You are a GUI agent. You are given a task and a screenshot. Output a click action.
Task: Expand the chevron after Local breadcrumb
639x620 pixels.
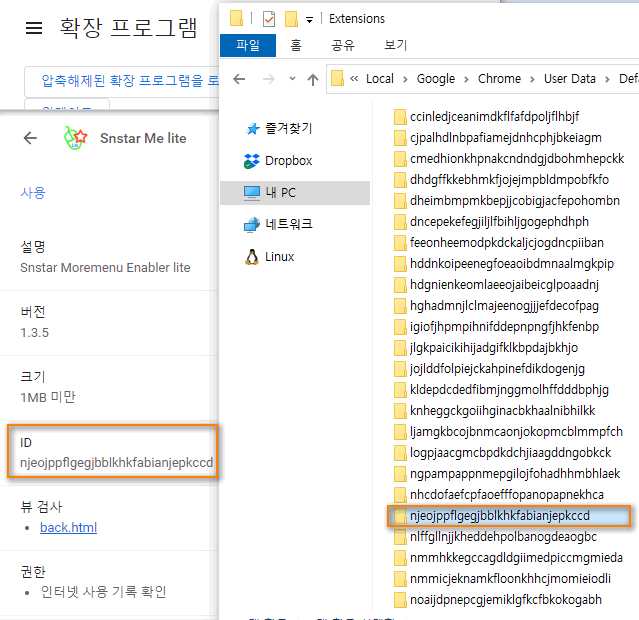[405, 79]
